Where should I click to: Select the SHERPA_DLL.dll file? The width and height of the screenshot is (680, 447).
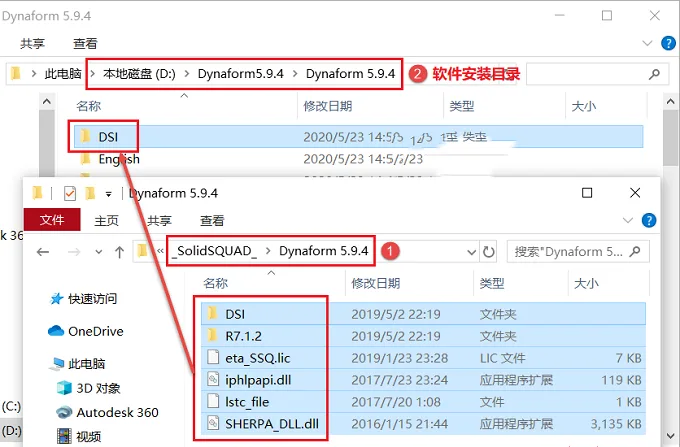click(423, 424)
